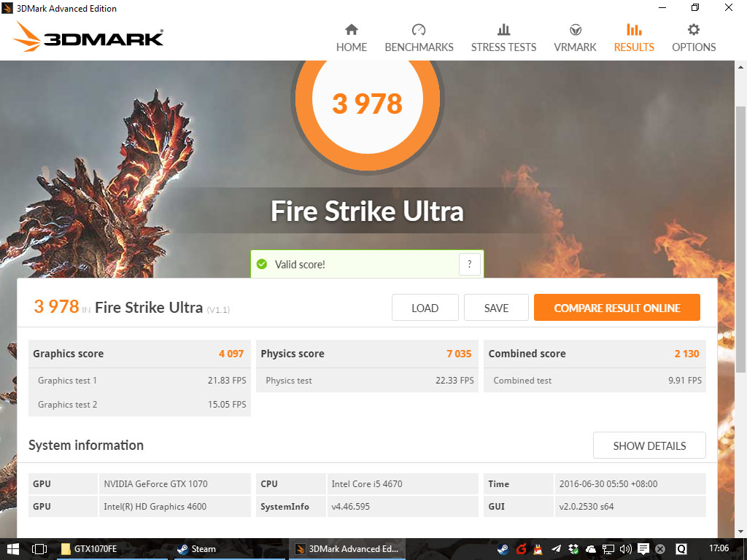Click the large 3 978 score circle
The image size is (747, 560).
click(x=368, y=103)
